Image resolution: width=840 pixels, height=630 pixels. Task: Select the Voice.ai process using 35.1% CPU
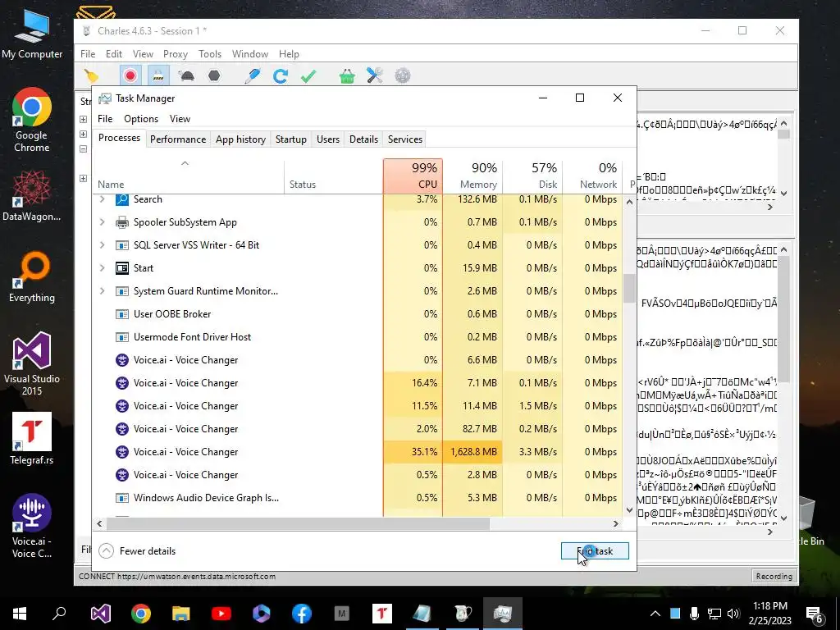[x=358, y=452]
